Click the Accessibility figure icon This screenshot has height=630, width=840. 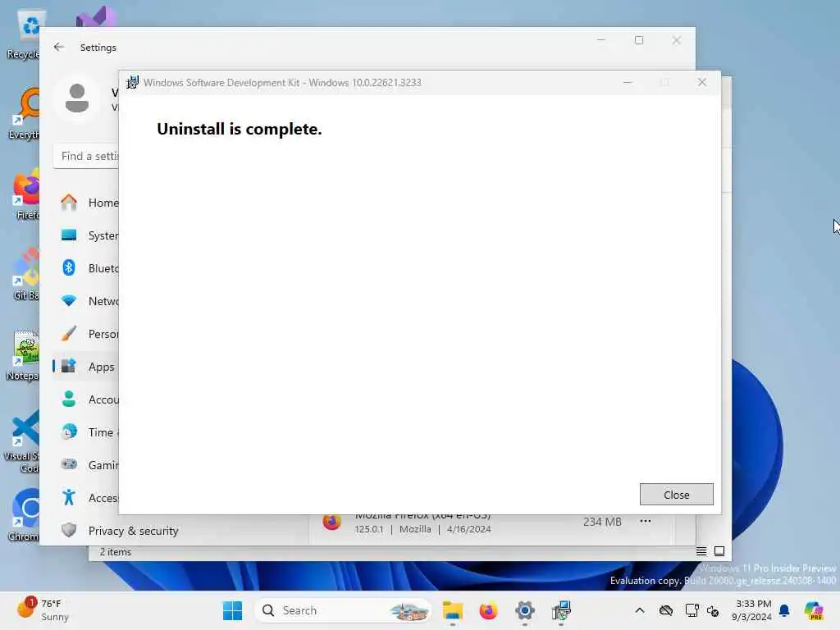click(69, 497)
